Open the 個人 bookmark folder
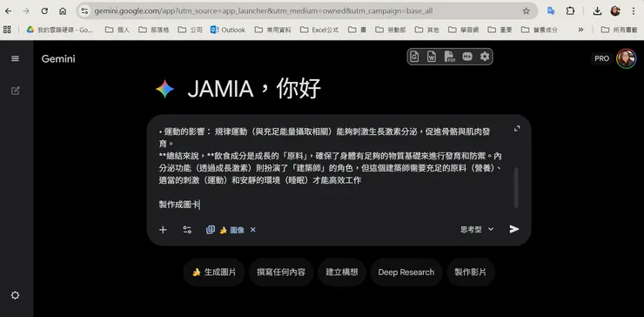Image resolution: width=644 pixels, height=317 pixels. click(x=117, y=30)
